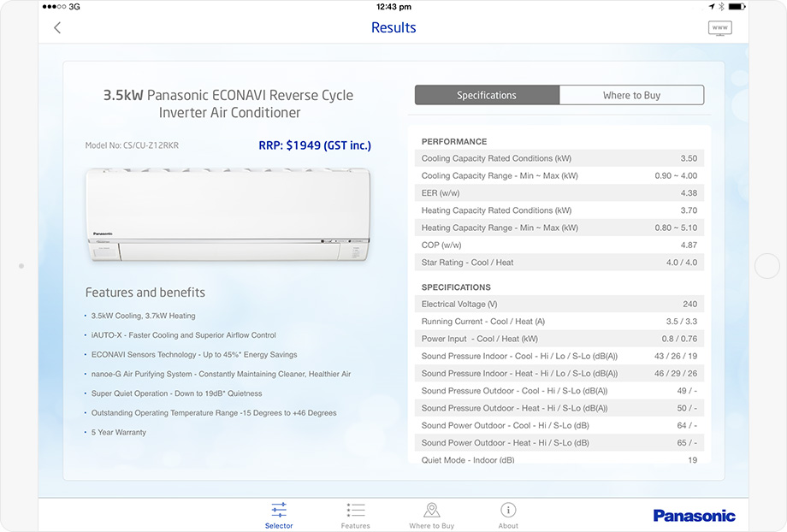Screen dimensions: 787x532
Task: Switch to the Where to Buy segment tab
Action: coord(631,95)
